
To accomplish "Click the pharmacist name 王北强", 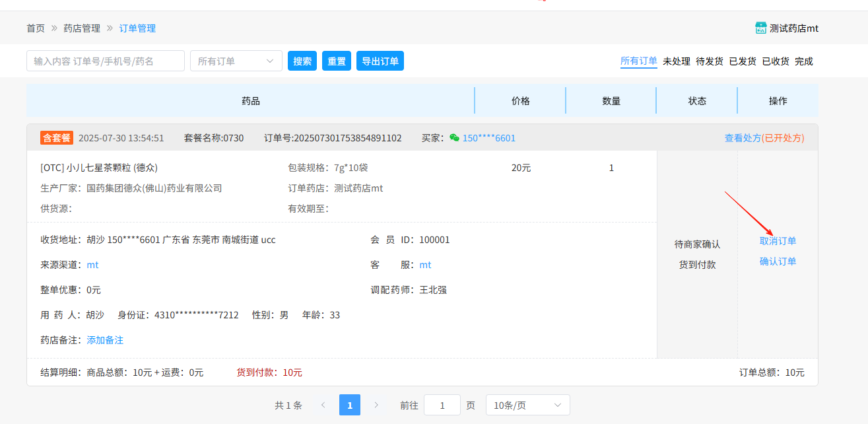I will [433, 290].
